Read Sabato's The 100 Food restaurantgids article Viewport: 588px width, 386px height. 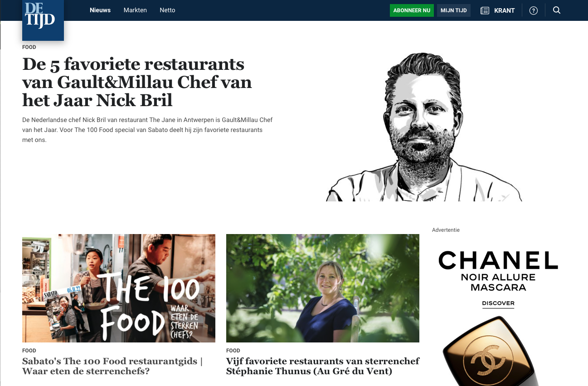point(112,366)
